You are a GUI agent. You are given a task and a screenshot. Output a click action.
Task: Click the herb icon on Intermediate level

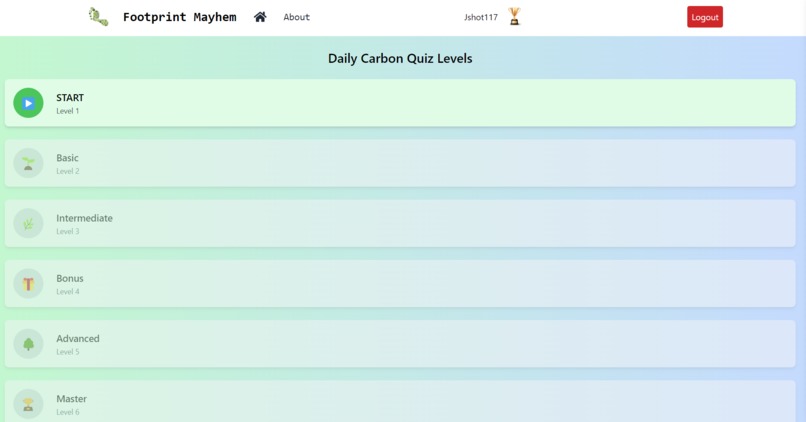point(28,223)
